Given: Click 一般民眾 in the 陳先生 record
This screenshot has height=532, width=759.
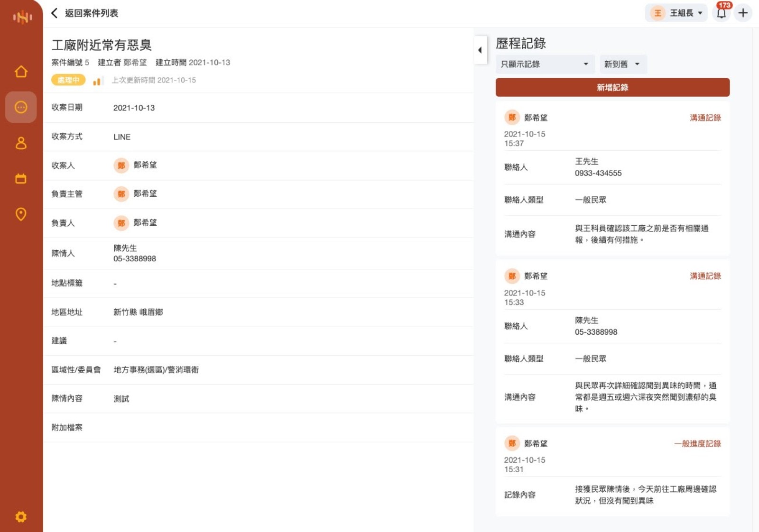Looking at the screenshot, I should pos(591,359).
